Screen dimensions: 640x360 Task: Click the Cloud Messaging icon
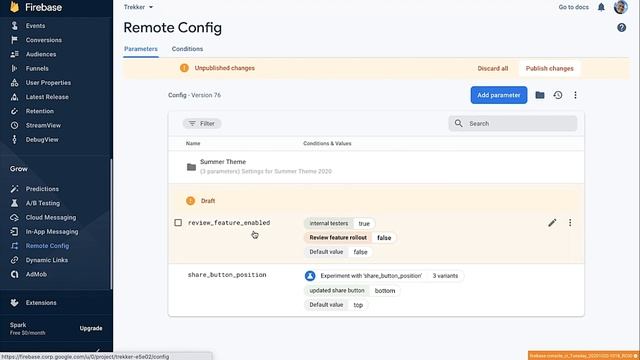[14, 217]
